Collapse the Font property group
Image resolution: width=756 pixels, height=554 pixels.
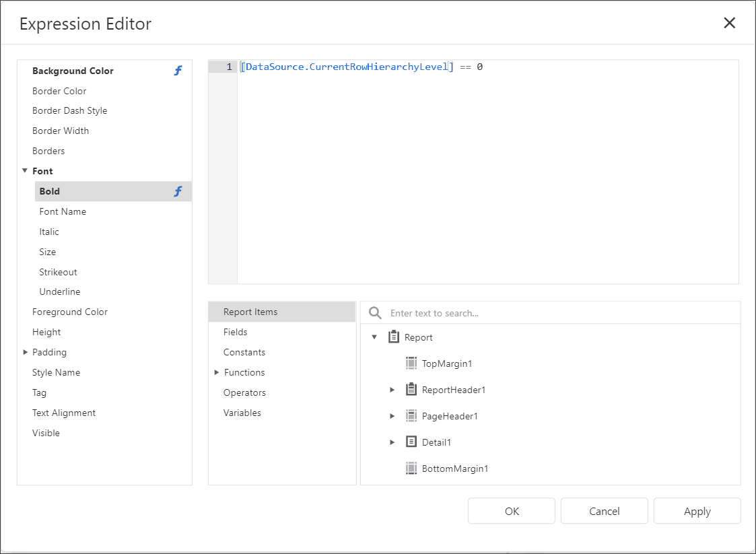pos(25,171)
